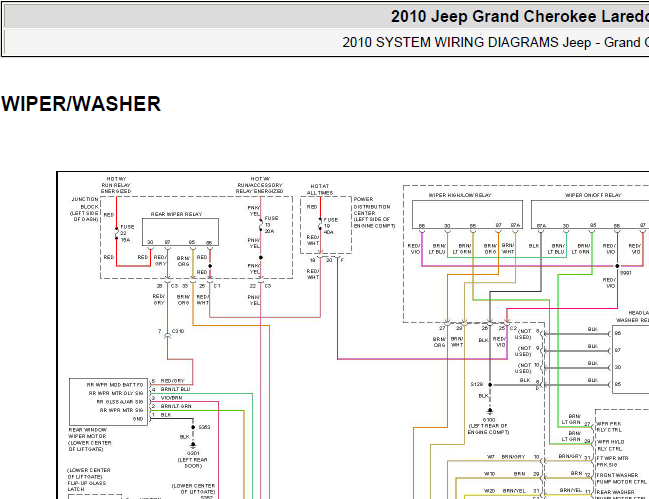649x499 pixels.
Task: Click the S991 splice label
Action: pos(626,273)
